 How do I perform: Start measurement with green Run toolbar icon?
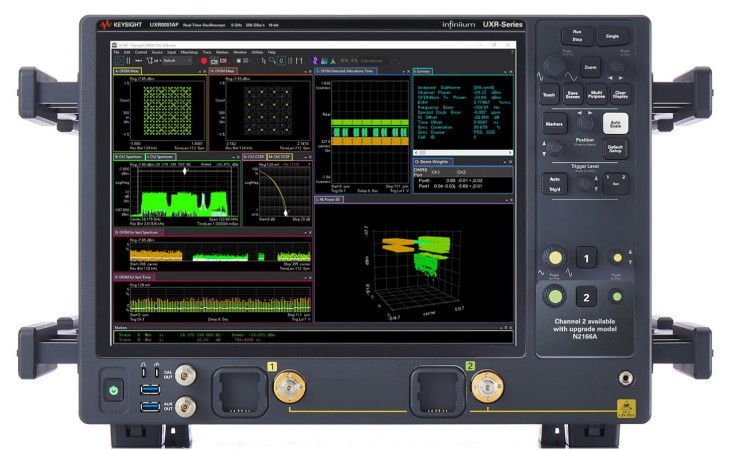(119, 61)
